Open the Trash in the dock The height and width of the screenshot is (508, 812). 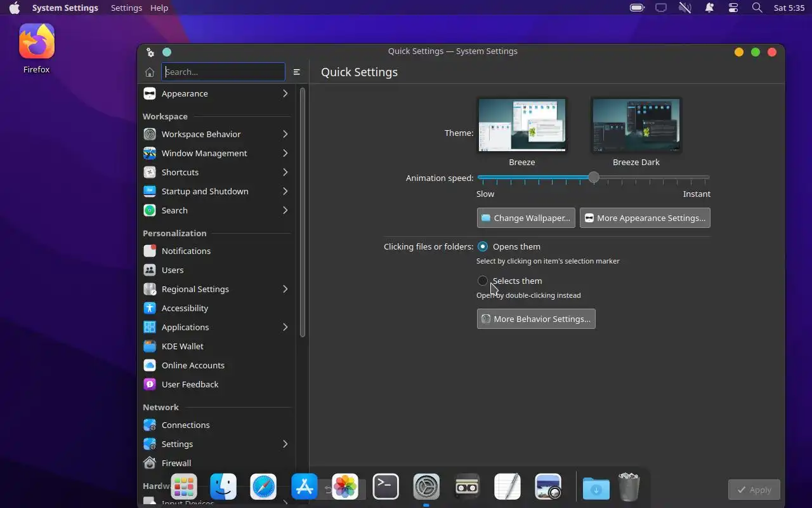[x=629, y=487]
